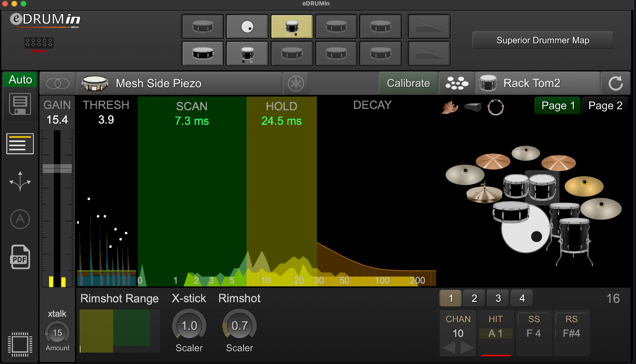Click the THRESH value 3.9
Screen dimensions: 636x364
click(106, 120)
